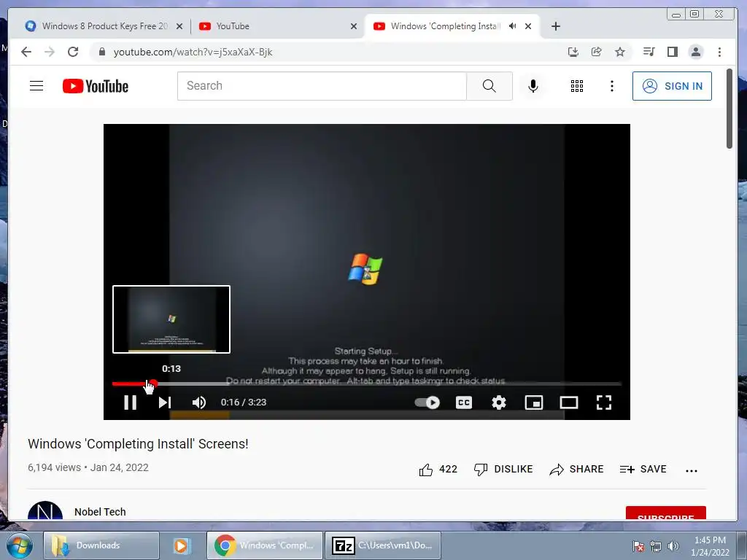Open the Windows Start menu
747x560 pixels.
[x=20, y=545]
